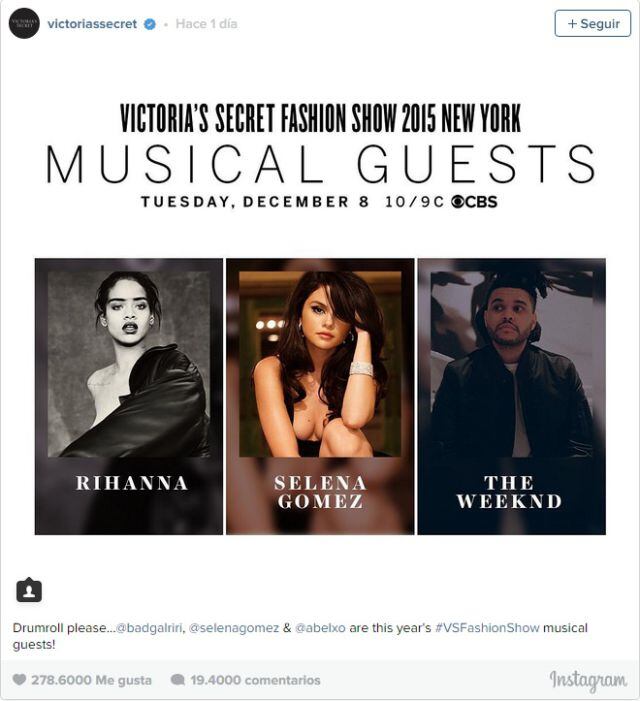Open the victoriassecret username link

tap(94, 23)
